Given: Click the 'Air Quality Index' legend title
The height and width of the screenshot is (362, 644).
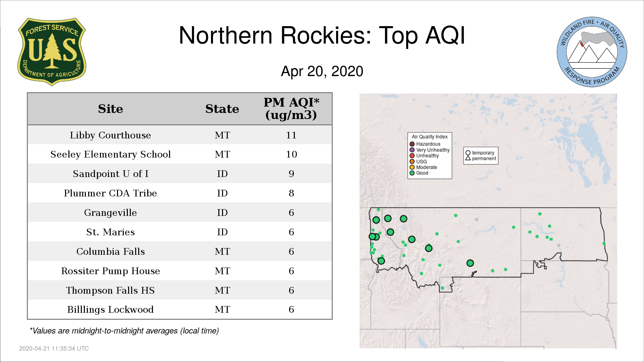Looking at the screenshot, I should click(x=430, y=137).
